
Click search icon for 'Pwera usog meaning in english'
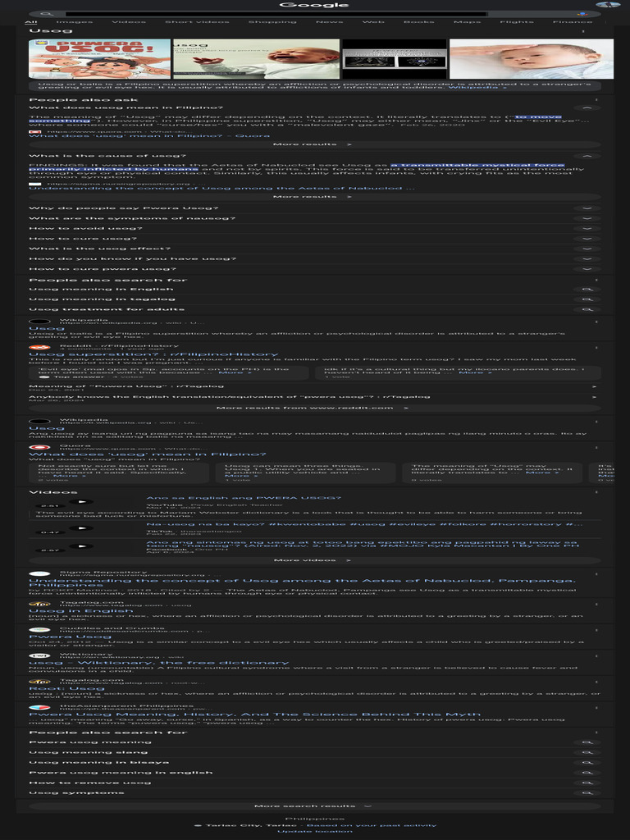[x=587, y=773]
